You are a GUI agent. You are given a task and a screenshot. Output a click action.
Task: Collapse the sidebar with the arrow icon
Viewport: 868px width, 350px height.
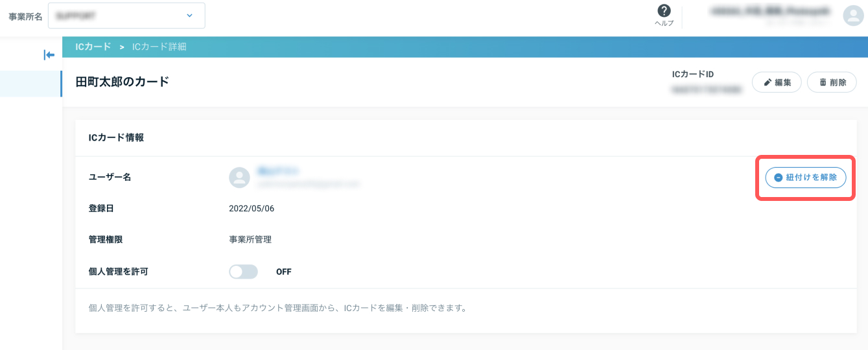(x=49, y=55)
